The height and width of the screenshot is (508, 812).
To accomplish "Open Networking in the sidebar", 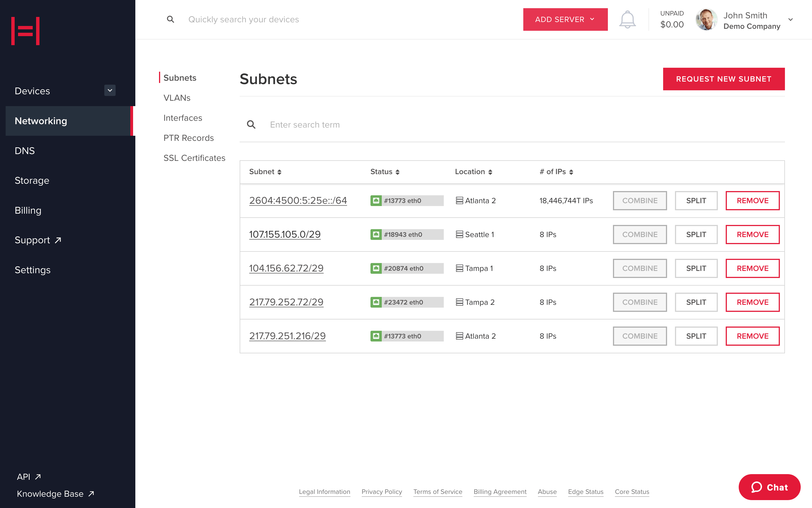I will [69, 121].
